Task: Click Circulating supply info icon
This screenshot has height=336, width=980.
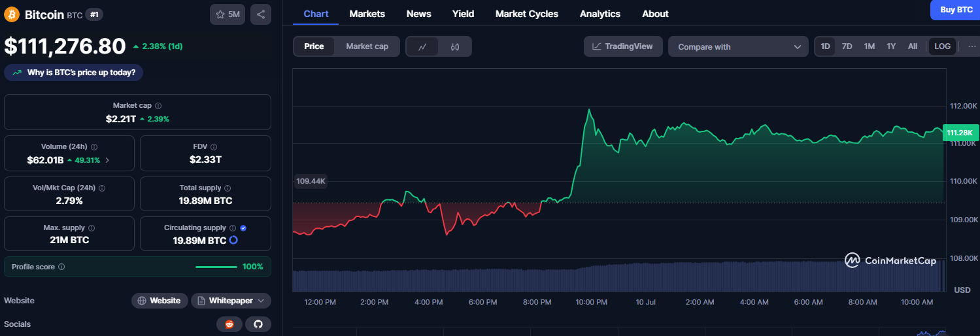Action: click(x=233, y=228)
